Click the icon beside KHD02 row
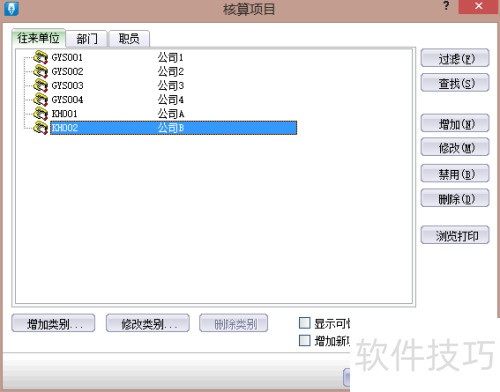The image size is (500, 392). tap(41, 128)
